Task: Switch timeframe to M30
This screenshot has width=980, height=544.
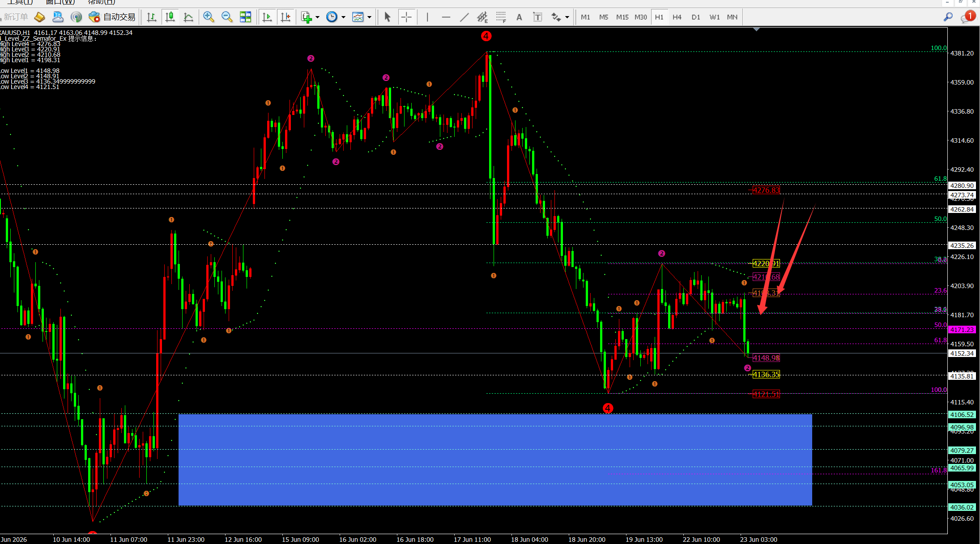Action: pos(641,17)
